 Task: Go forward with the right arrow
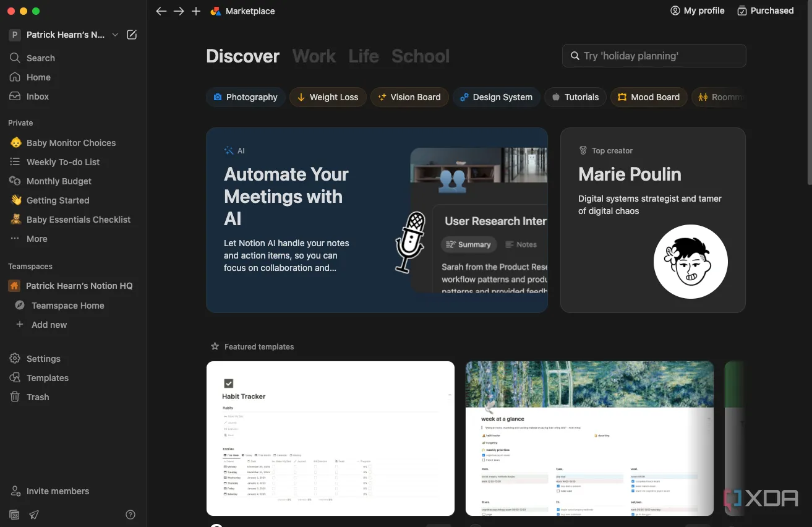[179, 11]
